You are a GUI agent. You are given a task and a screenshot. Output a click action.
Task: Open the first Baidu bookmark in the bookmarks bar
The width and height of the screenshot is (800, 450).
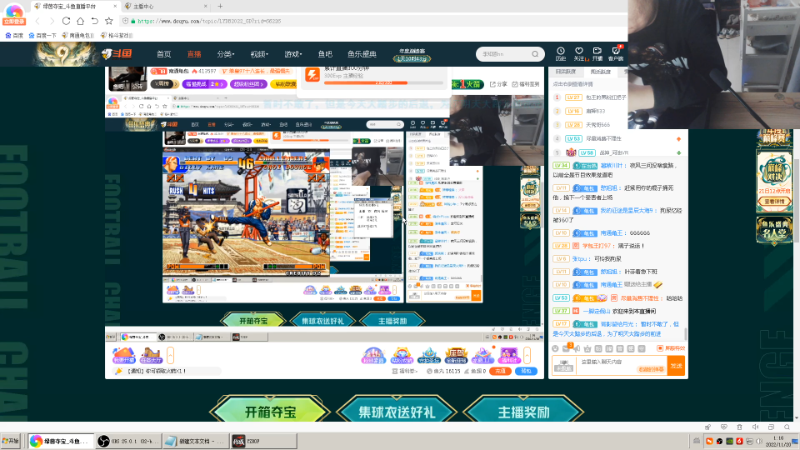(14, 35)
